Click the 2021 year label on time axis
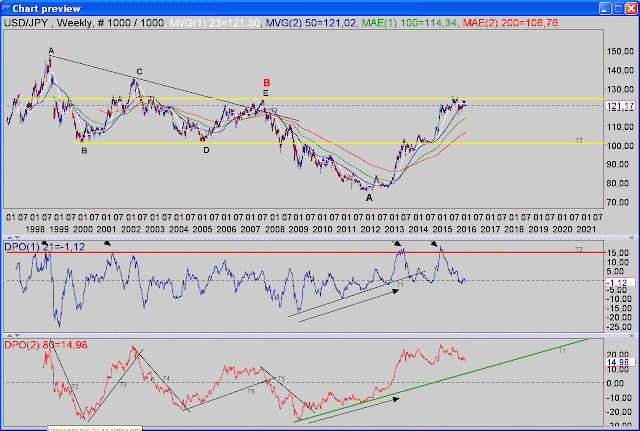Image resolution: width=640 pixels, height=431 pixels. (586, 229)
